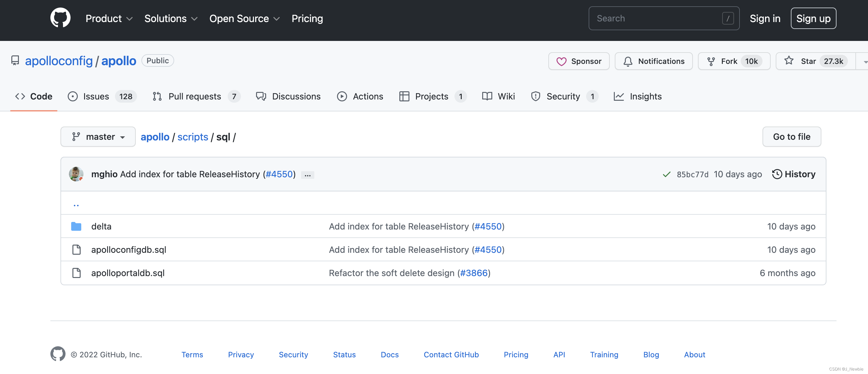Toggle the commit message ellipsis expander

[x=307, y=175]
